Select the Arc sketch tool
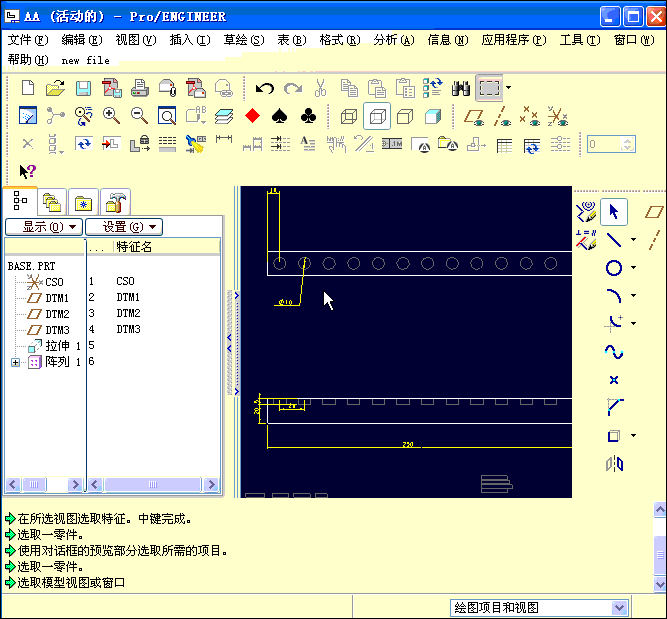Viewport: 667px width, 619px height. [613, 296]
